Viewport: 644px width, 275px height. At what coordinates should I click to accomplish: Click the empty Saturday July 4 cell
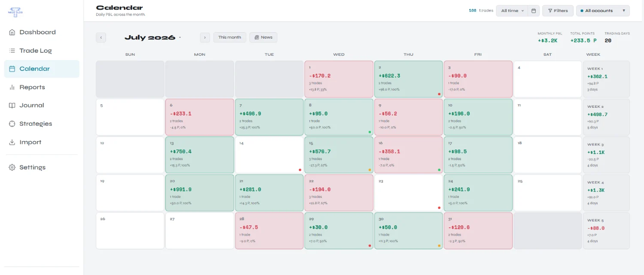(547, 79)
